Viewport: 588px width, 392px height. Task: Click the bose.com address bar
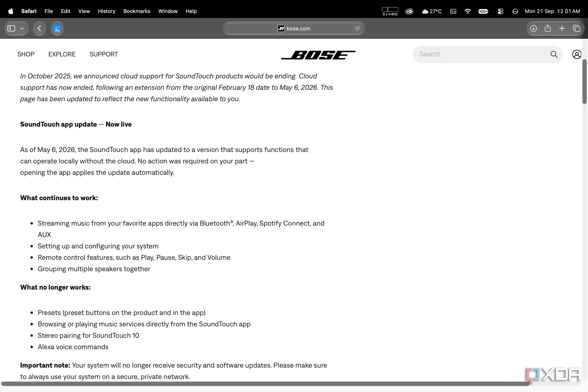(x=294, y=28)
